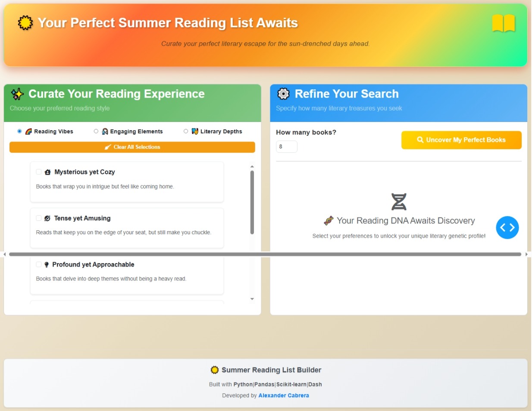The image size is (532, 411).
Task: Click Uncover My Perfect Books button
Action: (461, 140)
